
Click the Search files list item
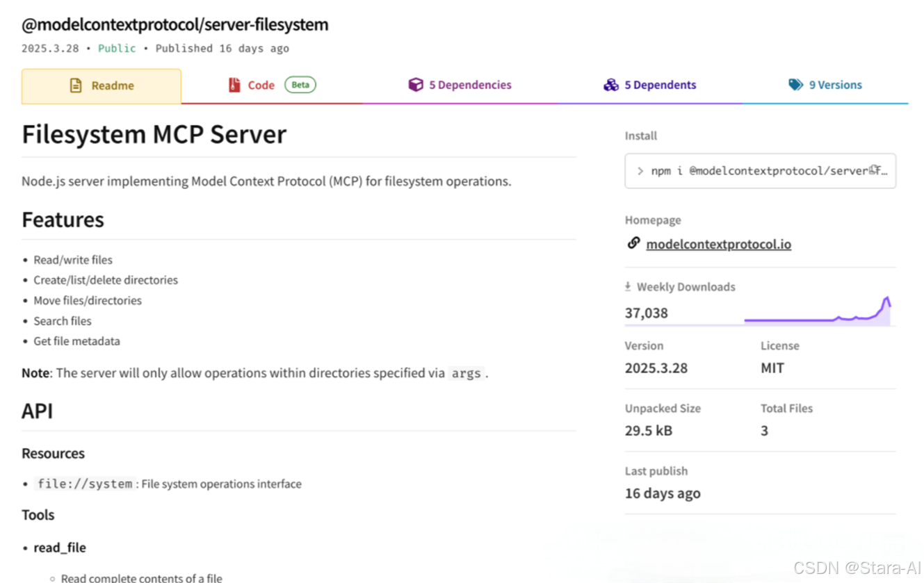tap(63, 321)
